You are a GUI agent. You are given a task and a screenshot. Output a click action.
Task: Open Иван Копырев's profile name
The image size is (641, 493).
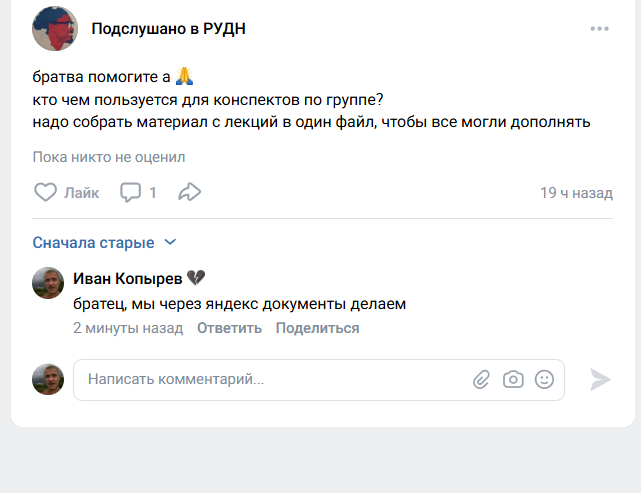point(128,278)
